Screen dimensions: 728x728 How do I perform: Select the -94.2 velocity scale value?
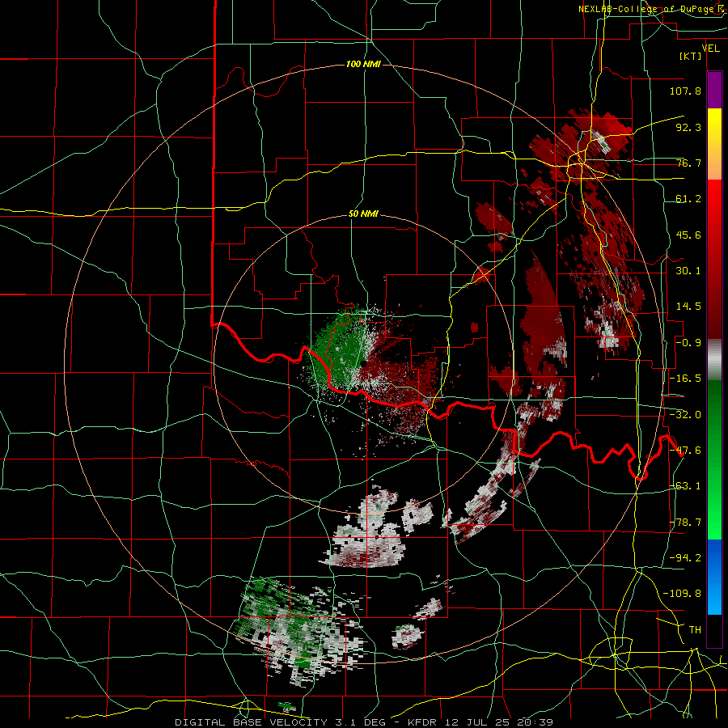pos(685,557)
